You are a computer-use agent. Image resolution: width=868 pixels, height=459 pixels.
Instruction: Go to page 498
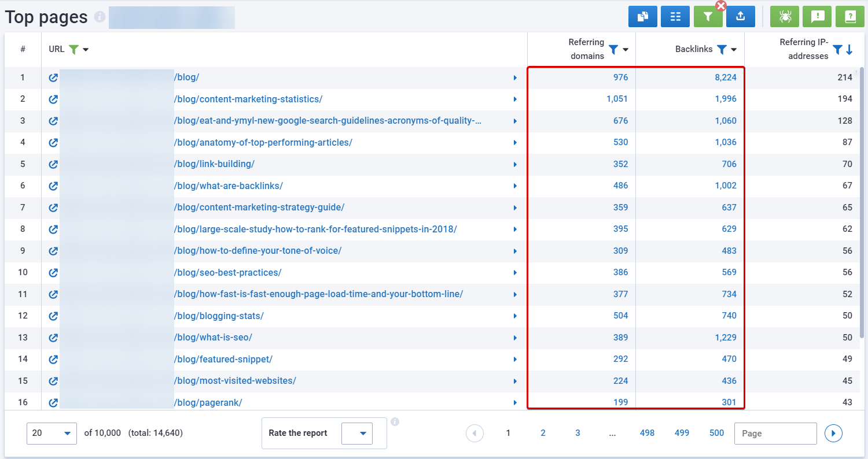click(x=647, y=433)
